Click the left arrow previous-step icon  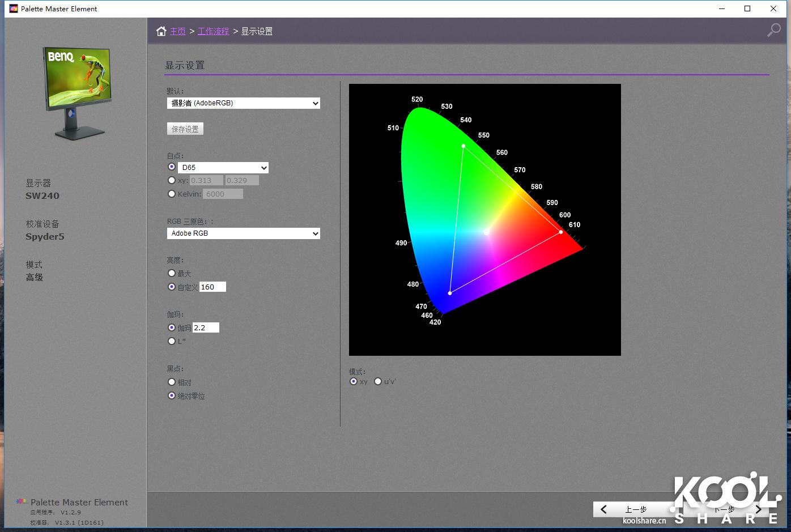604,509
